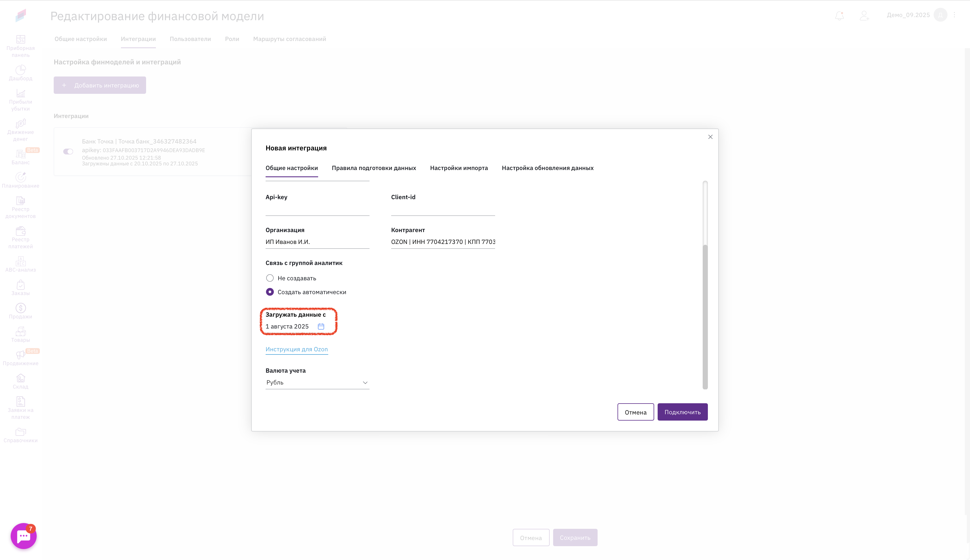
Task: Expand the Валюта учета dropdown
Action: coord(317,382)
